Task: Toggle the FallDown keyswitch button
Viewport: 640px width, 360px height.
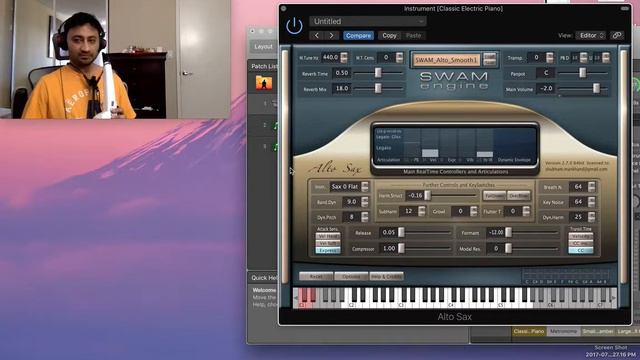Action: (494, 196)
